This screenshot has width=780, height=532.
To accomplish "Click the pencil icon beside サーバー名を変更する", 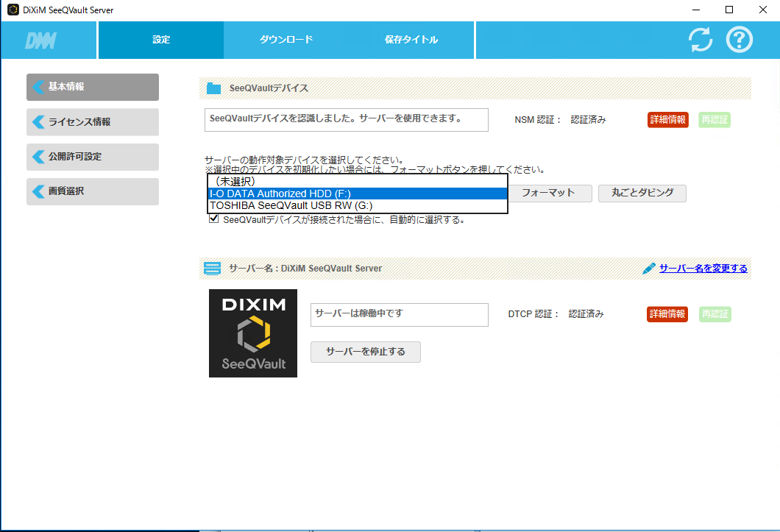I will 648,268.
